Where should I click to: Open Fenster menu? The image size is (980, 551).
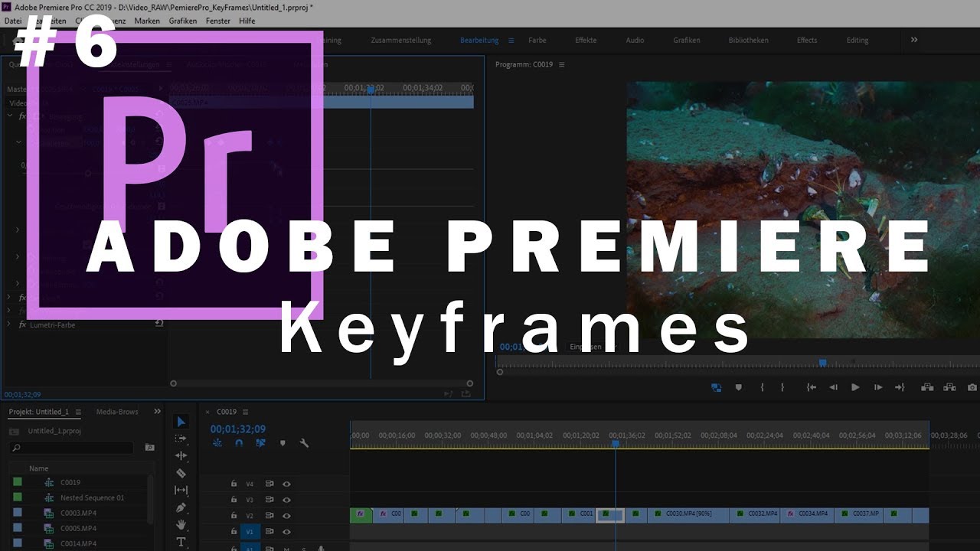218,21
